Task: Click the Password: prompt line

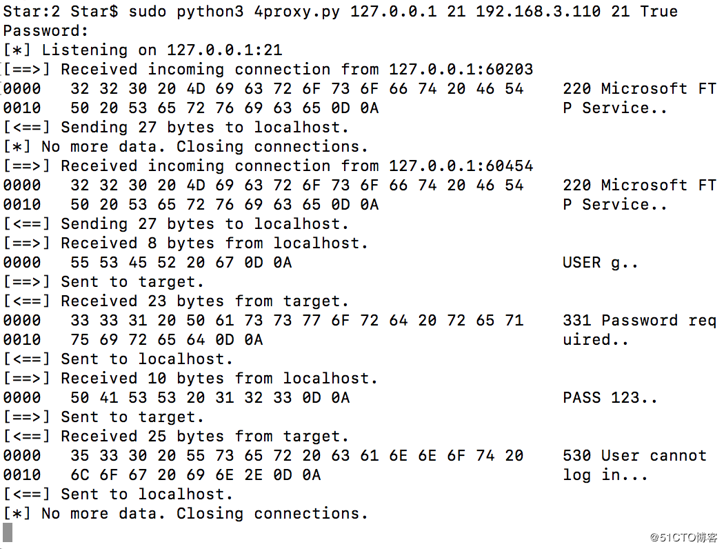Action: [x=45, y=30]
